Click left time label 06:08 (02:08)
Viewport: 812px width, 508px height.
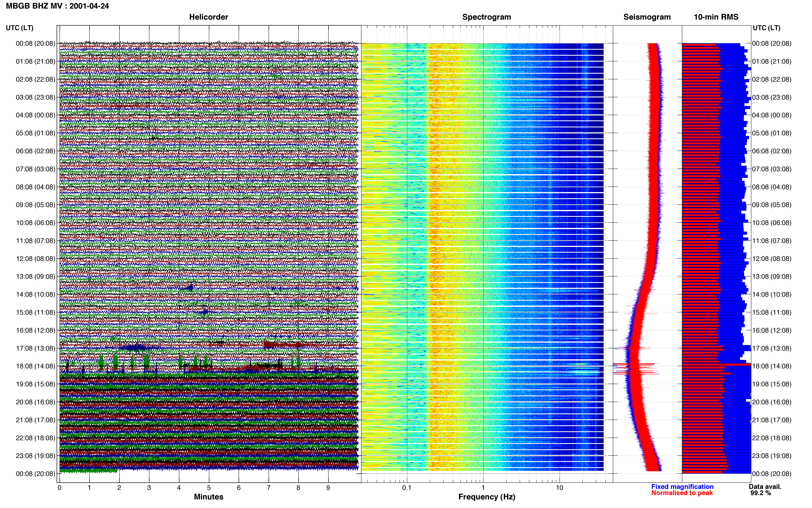[x=35, y=151]
